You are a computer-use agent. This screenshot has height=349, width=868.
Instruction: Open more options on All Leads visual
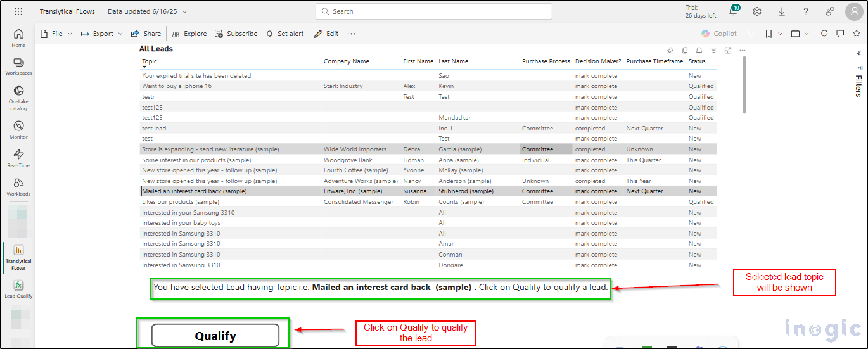click(x=742, y=50)
